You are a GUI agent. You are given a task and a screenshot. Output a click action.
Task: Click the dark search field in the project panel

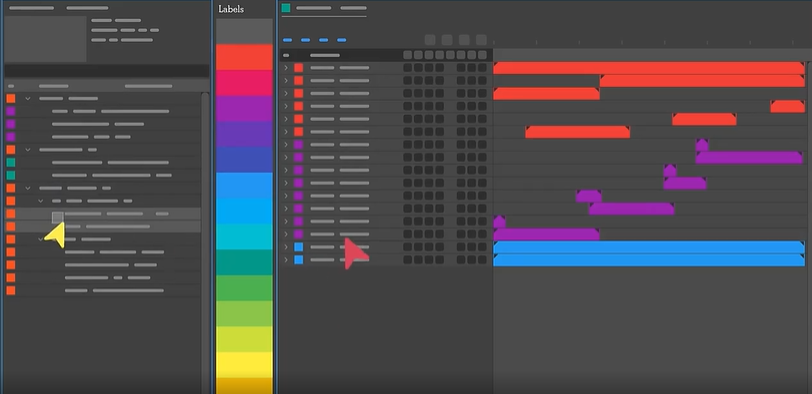pos(107,71)
